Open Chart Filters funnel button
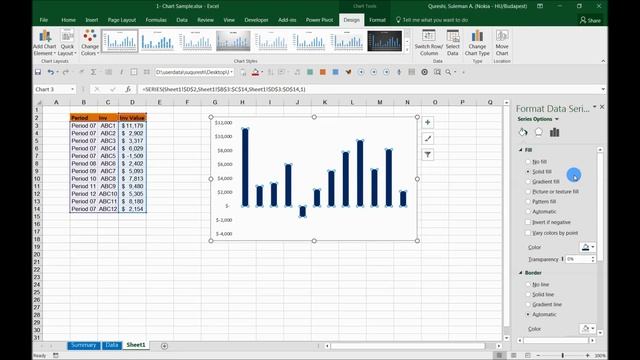Screen dimensions: 640x360 tap(427, 155)
